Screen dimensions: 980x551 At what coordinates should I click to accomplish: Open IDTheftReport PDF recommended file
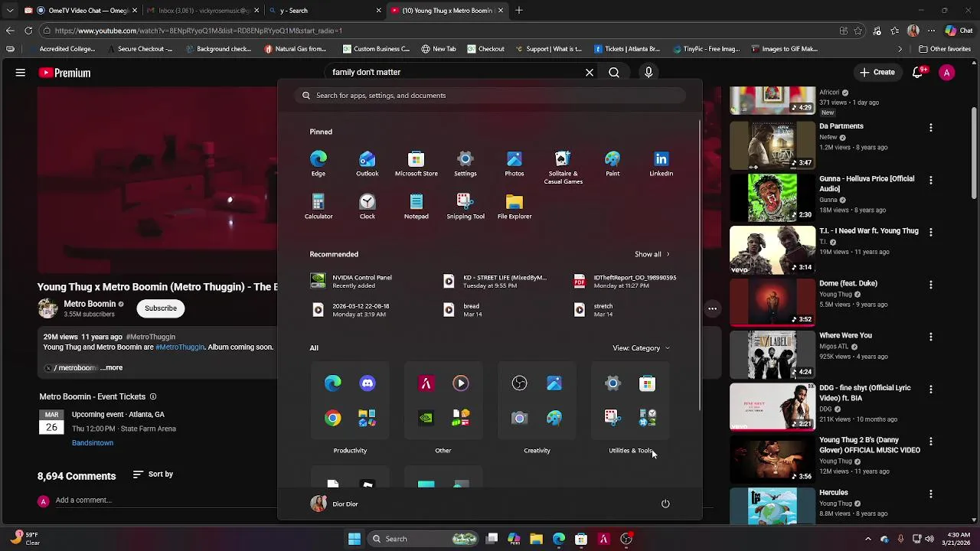(626, 282)
